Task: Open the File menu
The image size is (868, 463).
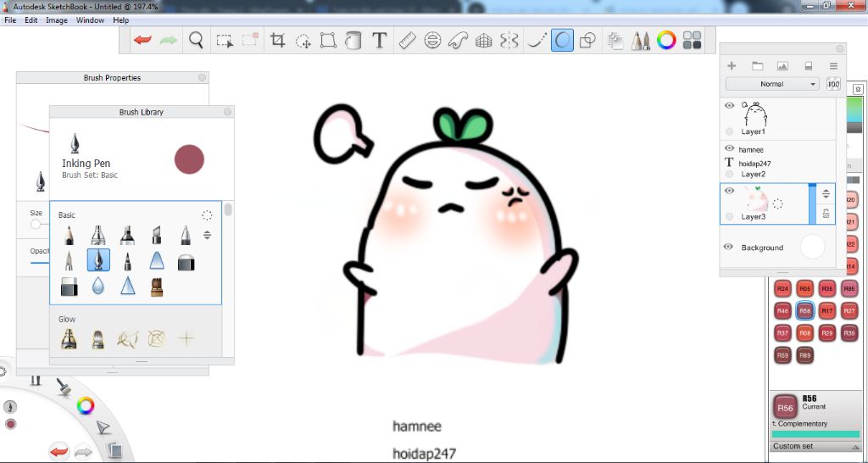Action: tap(10, 20)
